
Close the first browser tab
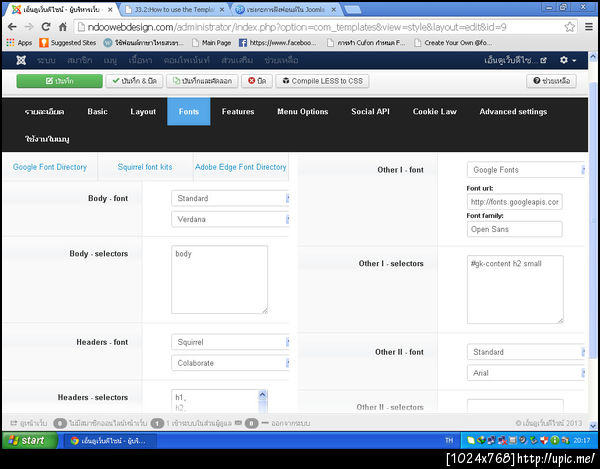110,10
